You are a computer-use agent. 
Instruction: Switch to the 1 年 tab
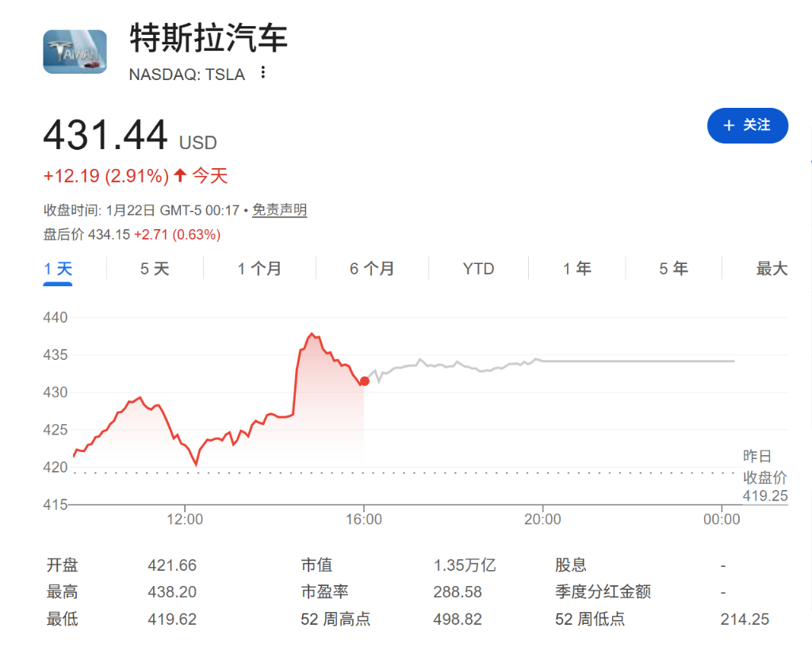coord(577,269)
